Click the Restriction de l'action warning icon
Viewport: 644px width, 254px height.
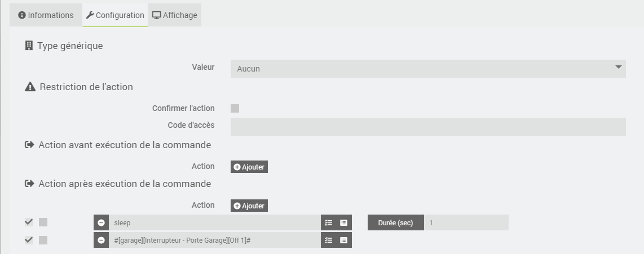(x=30, y=87)
